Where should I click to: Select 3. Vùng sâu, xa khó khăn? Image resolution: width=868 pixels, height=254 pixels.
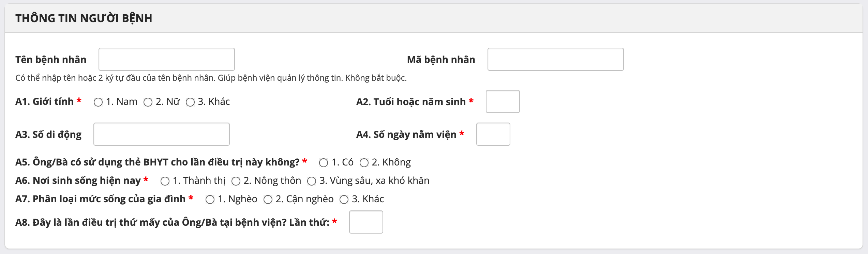(x=312, y=181)
